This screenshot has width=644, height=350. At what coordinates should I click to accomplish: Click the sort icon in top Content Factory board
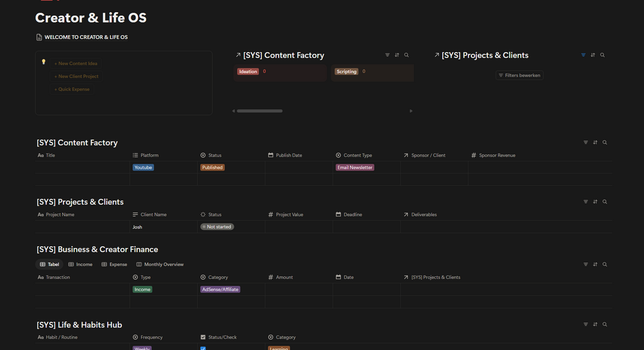click(397, 55)
